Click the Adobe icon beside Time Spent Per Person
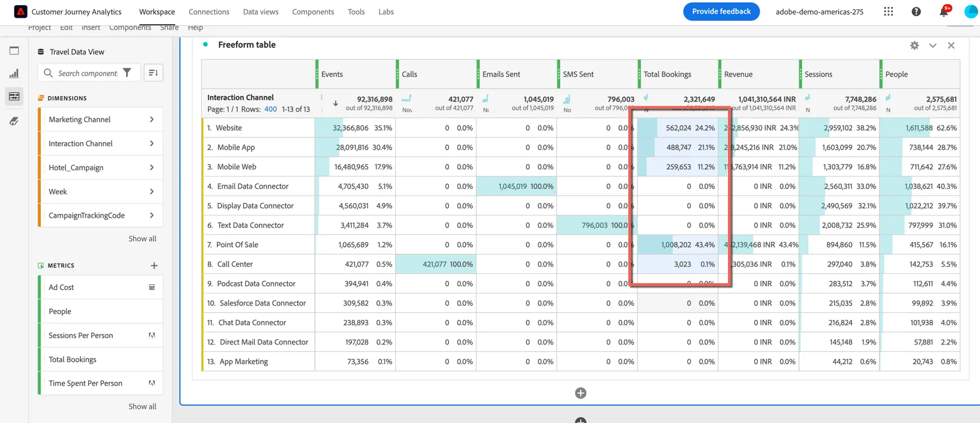The width and height of the screenshot is (980, 423). pos(152,383)
